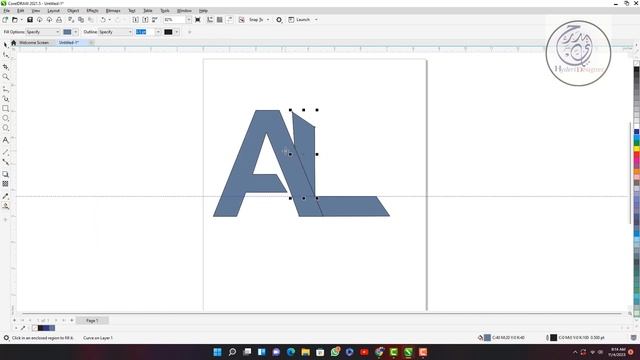640x360 pixels.
Task: Open the Outline Specify dropdown
Action: pyautogui.click(x=116, y=32)
